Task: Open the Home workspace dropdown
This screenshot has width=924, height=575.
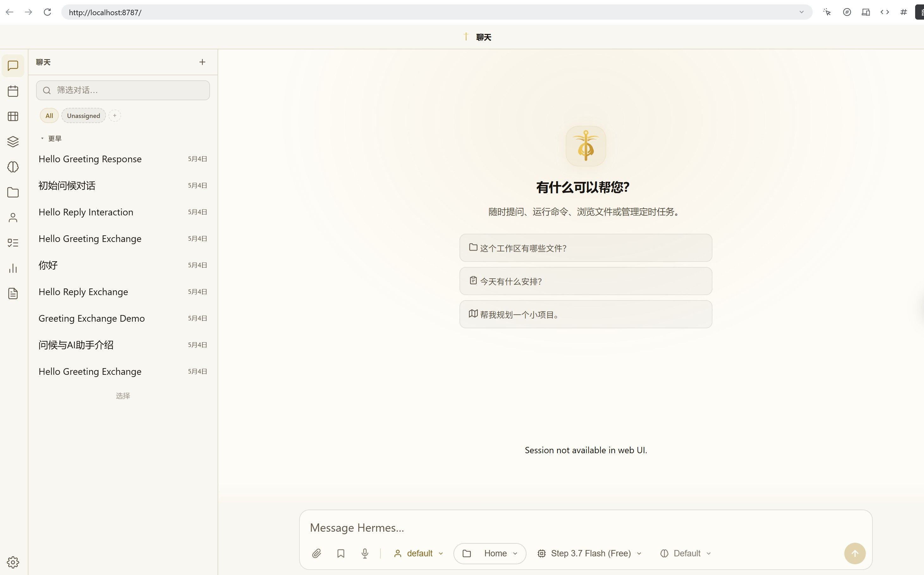Action: [490, 553]
